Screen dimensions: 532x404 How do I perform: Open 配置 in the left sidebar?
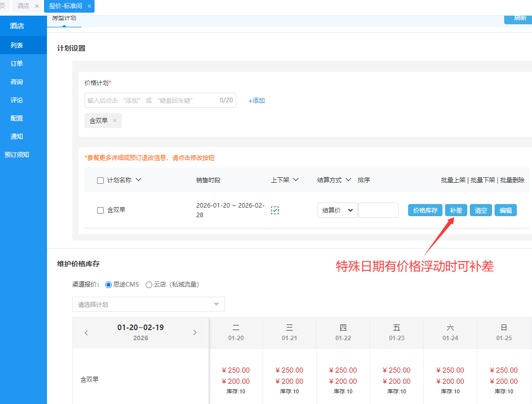tap(17, 118)
